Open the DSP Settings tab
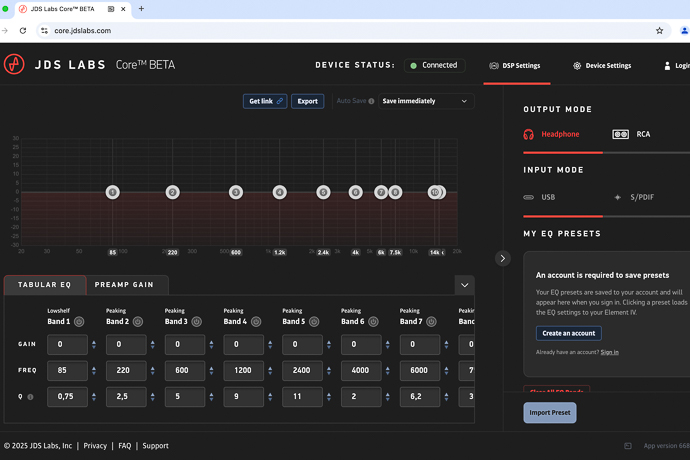Screen dimensions: 690x460 pos(515,66)
